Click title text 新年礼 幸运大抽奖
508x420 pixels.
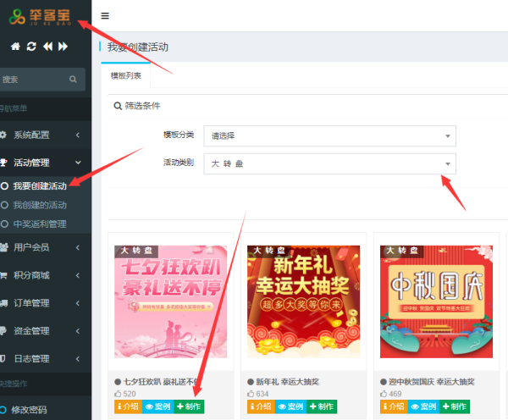click(287, 382)
